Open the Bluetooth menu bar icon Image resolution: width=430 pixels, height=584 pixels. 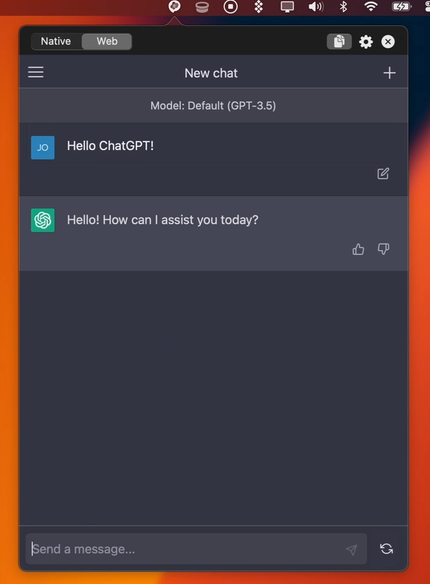(343, 6)
